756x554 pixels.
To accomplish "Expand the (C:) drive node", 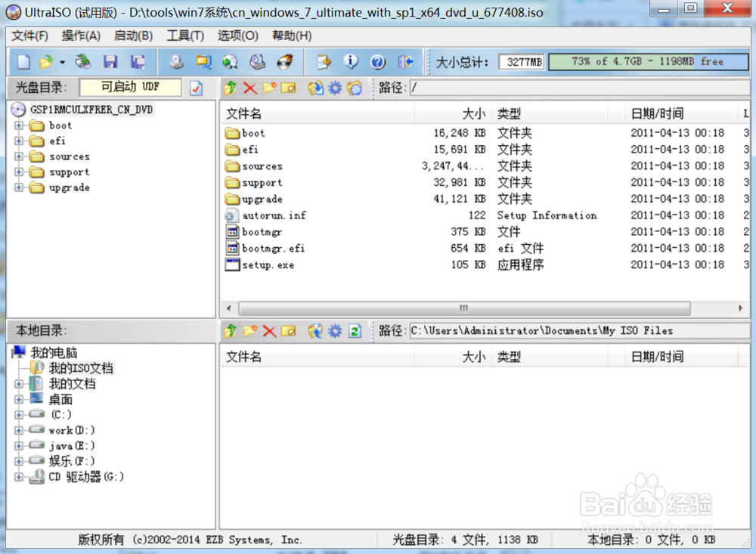I will coord(19,415).
